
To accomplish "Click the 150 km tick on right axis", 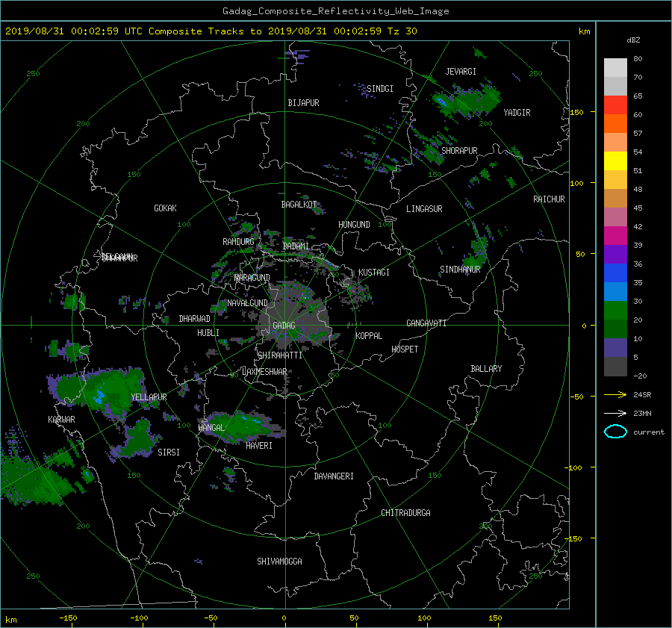I will 577,112.
